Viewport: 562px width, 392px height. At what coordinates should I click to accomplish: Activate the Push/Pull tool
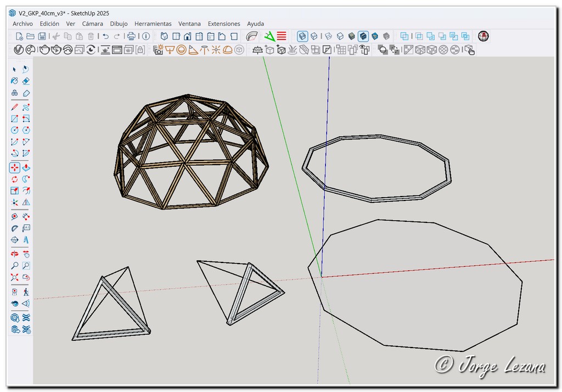pyautogui.click(x=26, y=167)
